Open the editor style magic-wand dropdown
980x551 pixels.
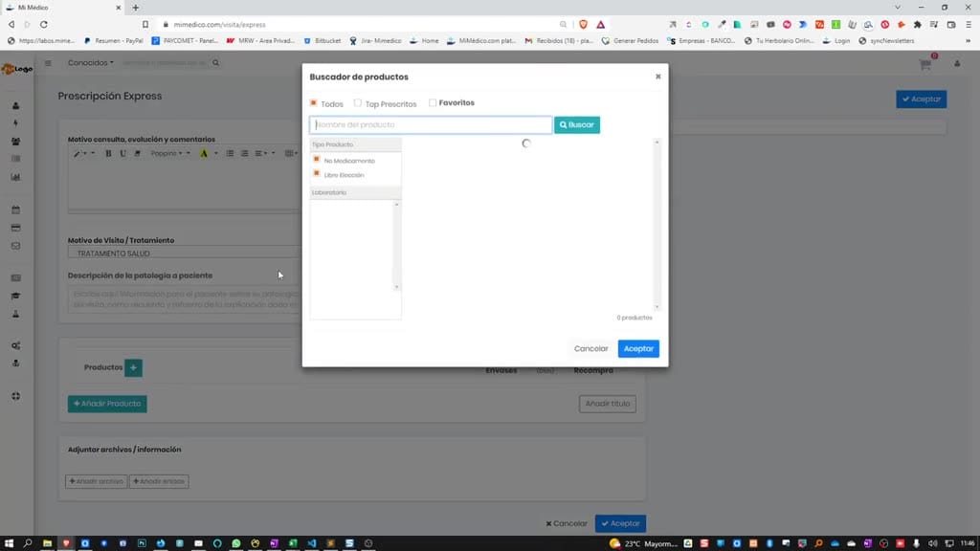tap(80, 153)
